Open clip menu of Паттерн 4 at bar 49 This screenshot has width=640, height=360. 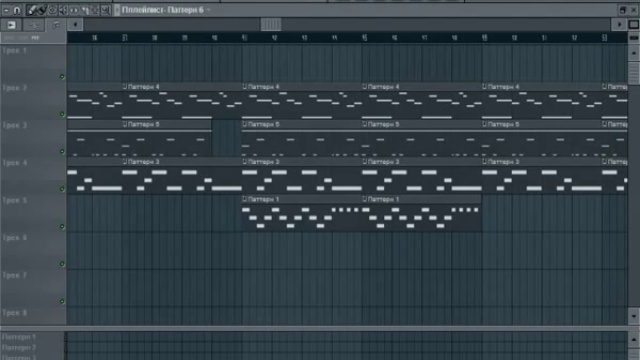click(484, 87)
